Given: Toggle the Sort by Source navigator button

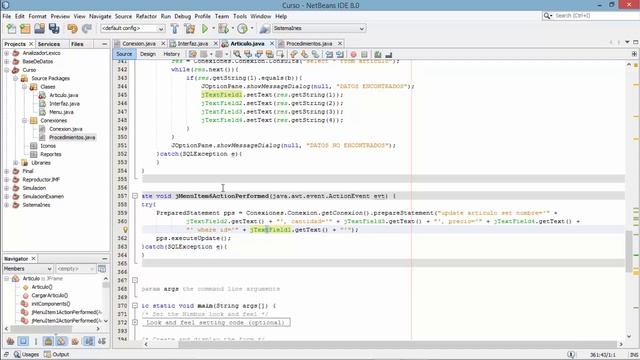Looking at the screenshot, I should coord(102,341).
